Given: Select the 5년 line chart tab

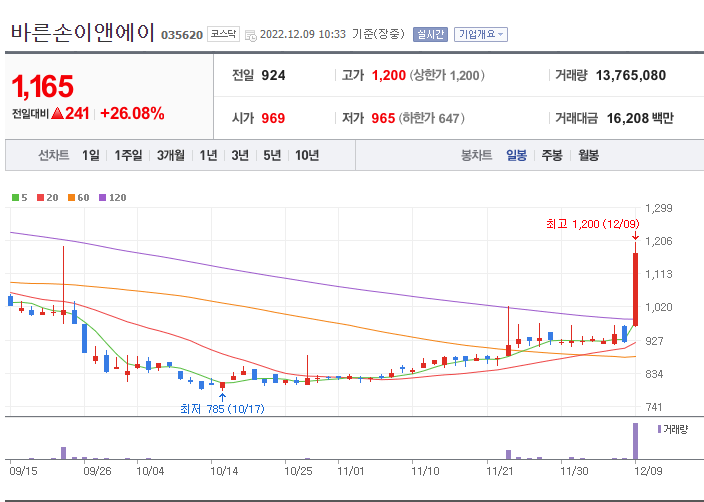Looking at the screenshot, I should coord(272,155).
